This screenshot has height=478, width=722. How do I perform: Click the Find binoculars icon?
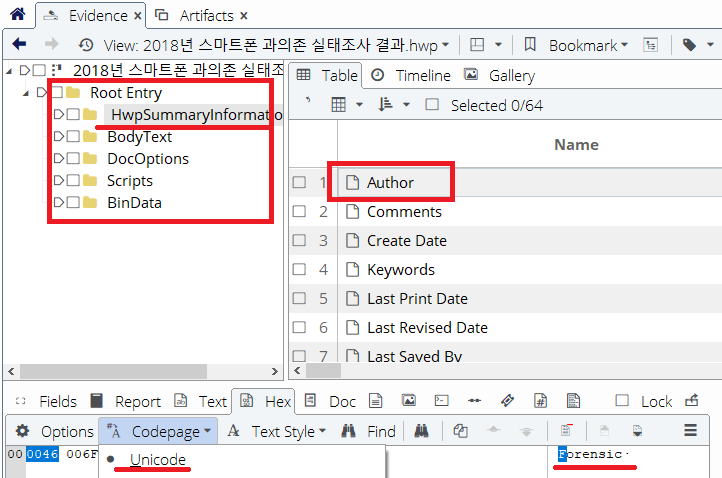348,431
